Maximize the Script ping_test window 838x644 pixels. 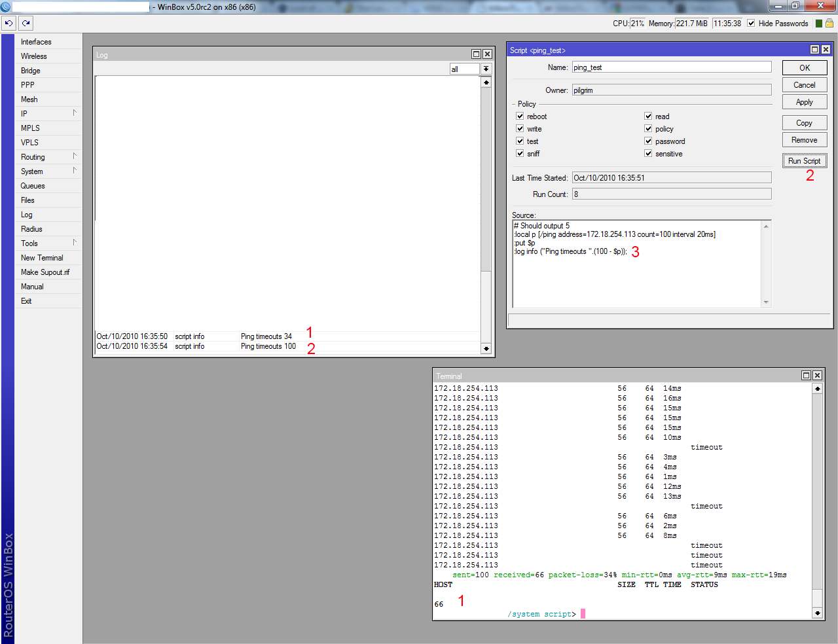tap(814, 50)
